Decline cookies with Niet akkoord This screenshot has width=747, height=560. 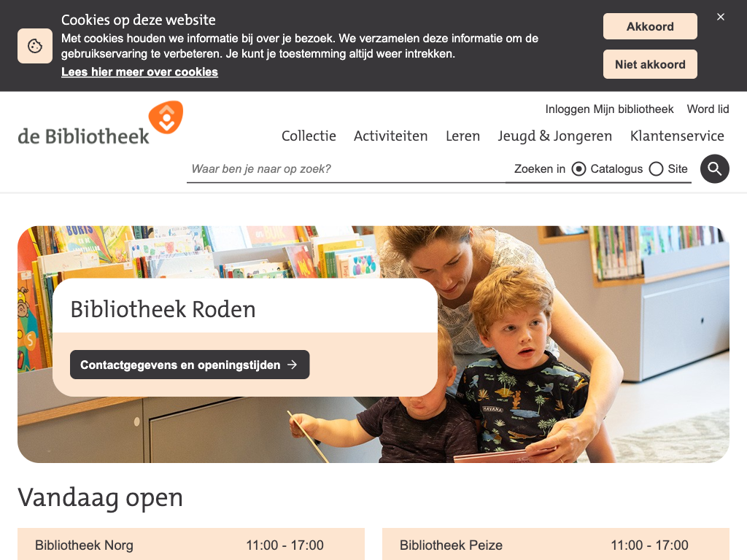[x=650, y=64]
